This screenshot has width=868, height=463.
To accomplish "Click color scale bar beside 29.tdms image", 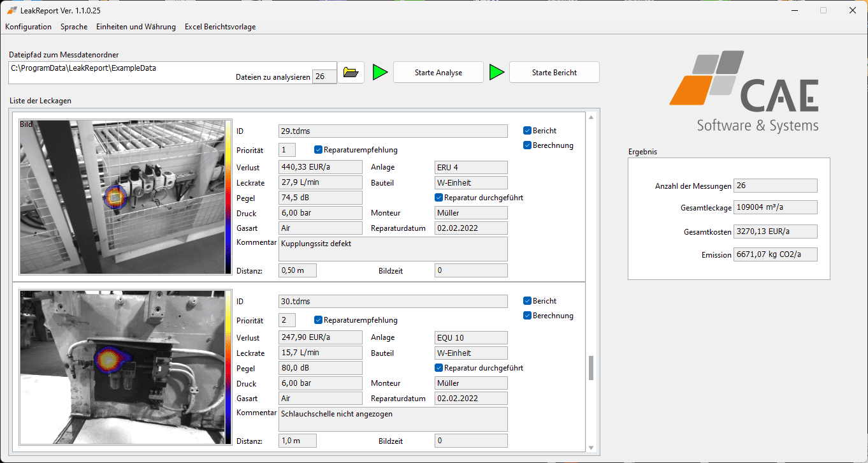I will 229,197.
